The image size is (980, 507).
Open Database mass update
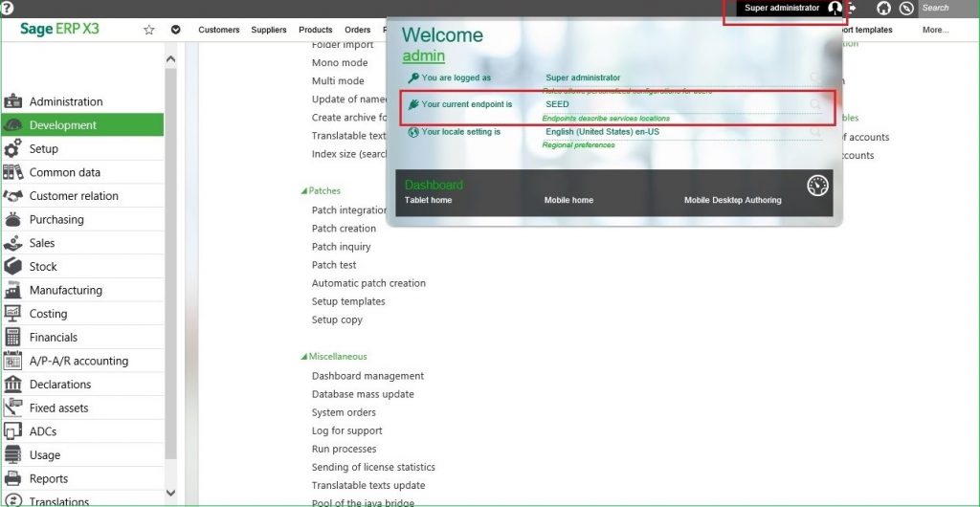[x=363, y=394]
